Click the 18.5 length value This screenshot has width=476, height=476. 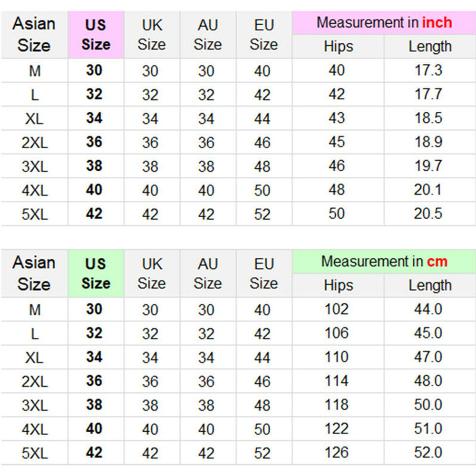click(x=428, y=118)
